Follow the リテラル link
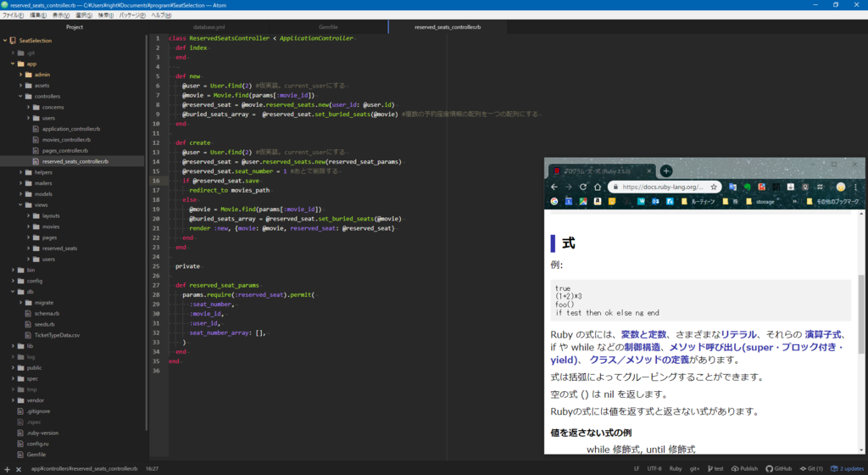The height and width of the screenshot is (475, 868). [x=738, y=334]
